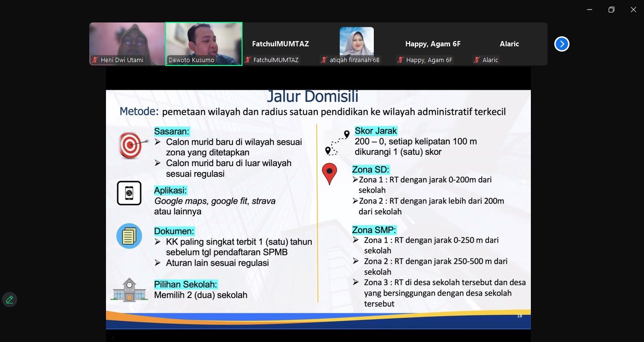Image resolution: width=644 pixels, height=342 pixels.
Task: Click the target bullseye icon beside Sasaran
Action: [x=133, y=145]
